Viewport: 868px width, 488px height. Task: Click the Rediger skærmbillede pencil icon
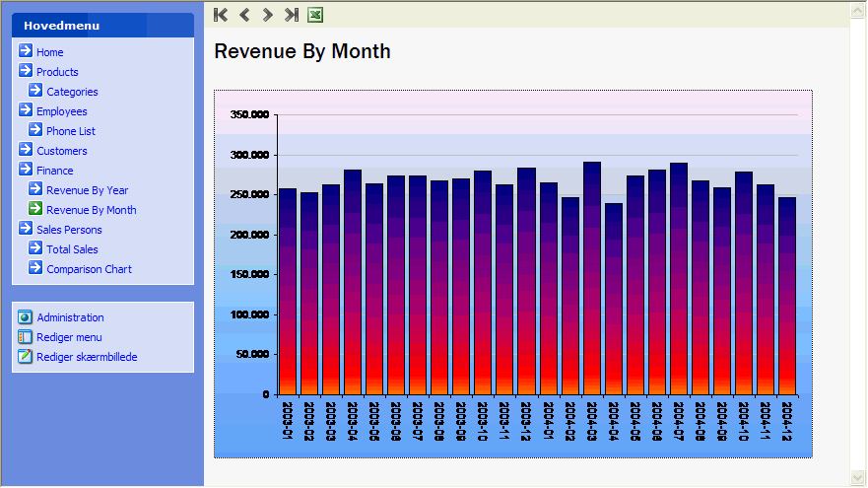(x=25, y=356)
